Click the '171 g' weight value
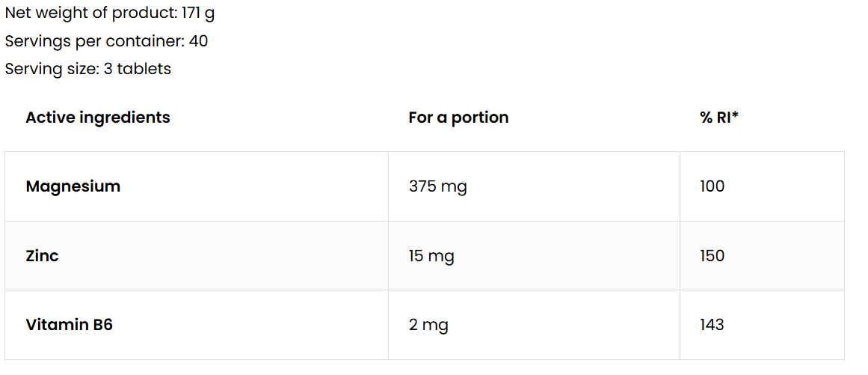 pos(198,13)
